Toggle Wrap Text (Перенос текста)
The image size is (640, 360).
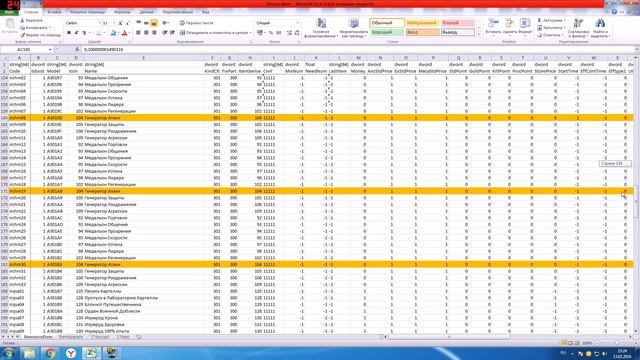197,23
